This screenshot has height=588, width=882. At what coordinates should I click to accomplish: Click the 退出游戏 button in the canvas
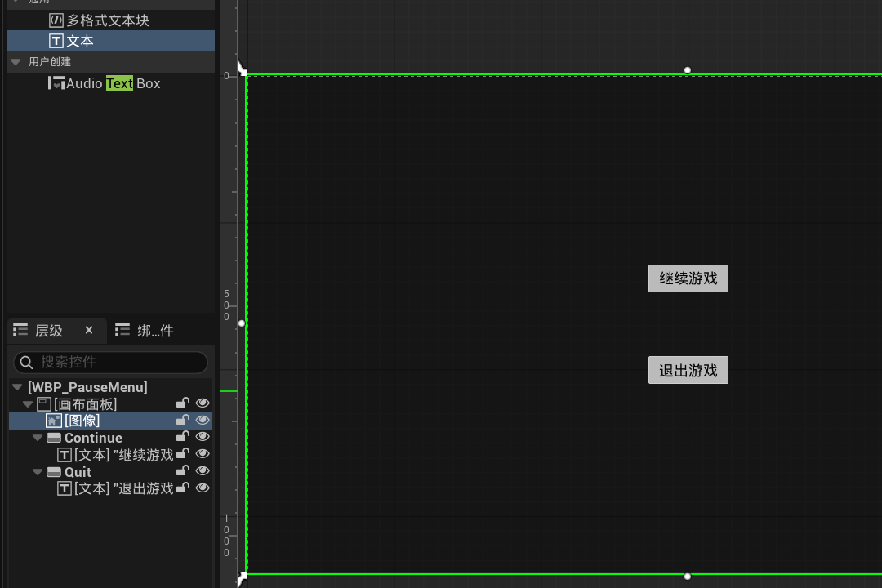[x=688, y=370]
